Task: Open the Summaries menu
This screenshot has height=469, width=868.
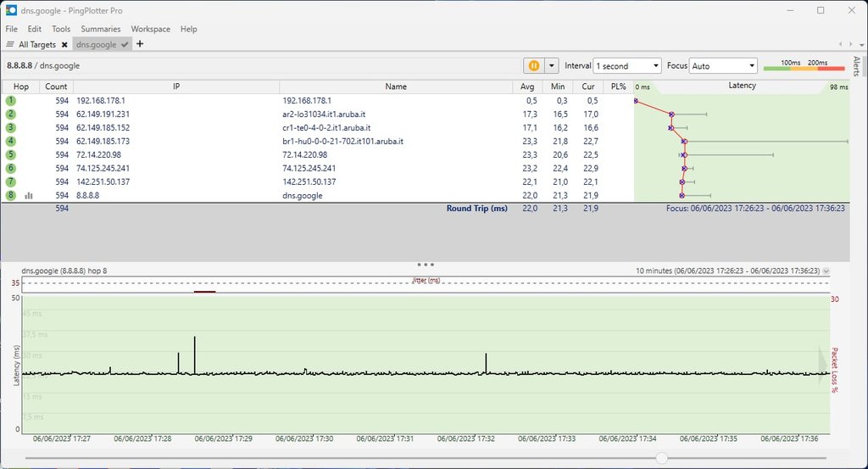Action: coord(100,29)
